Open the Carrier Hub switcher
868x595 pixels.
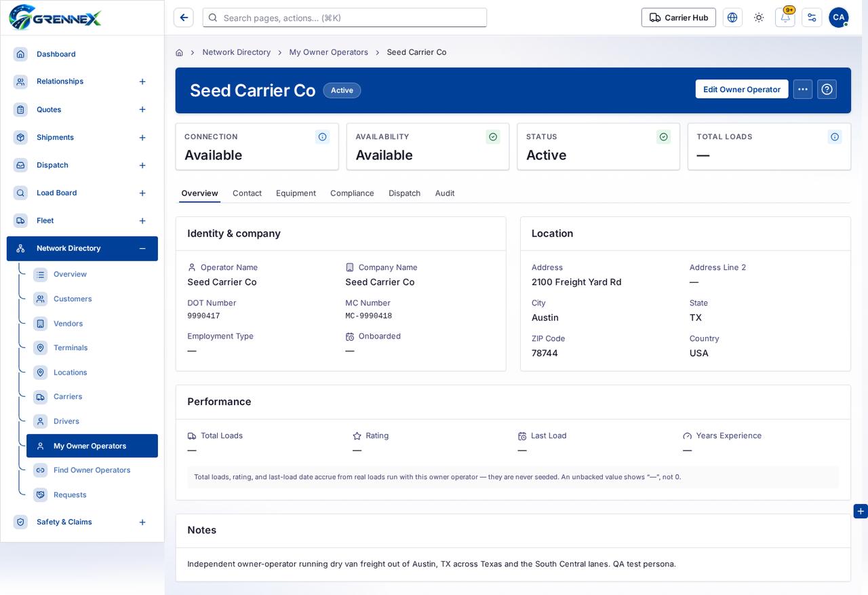pyautogui.click(x=679, y=18)
